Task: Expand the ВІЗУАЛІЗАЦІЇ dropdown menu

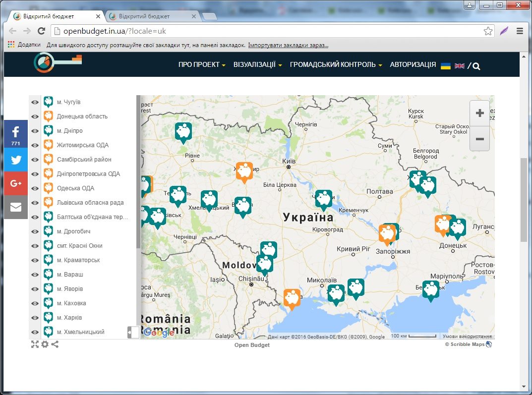Action: pyautogui.click(x=257, y=64)
